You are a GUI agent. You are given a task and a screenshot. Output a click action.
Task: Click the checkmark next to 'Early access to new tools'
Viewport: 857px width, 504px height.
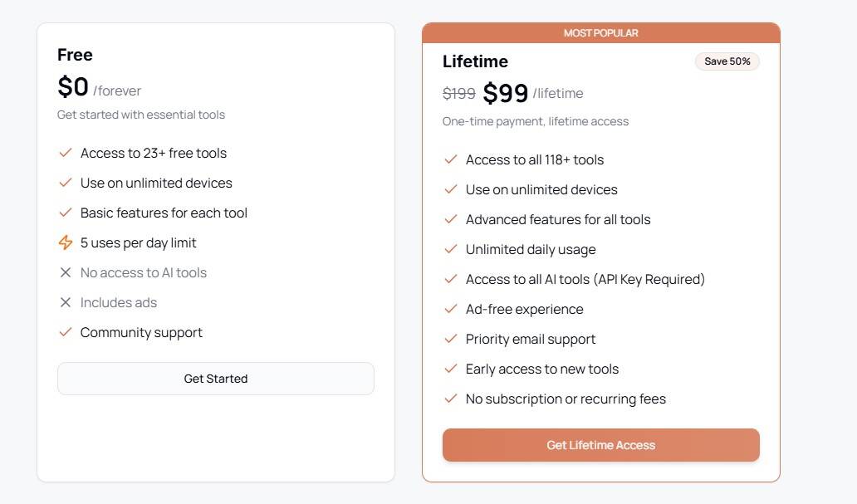point(452,369)
